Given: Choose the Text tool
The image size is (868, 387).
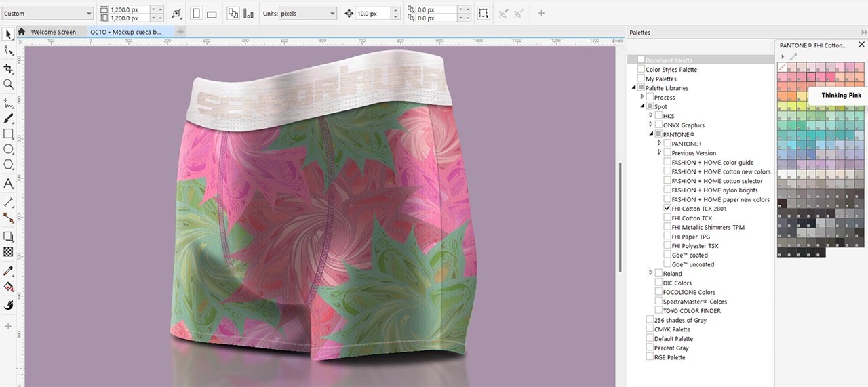Looking at the screenshot, I should 8,184.
